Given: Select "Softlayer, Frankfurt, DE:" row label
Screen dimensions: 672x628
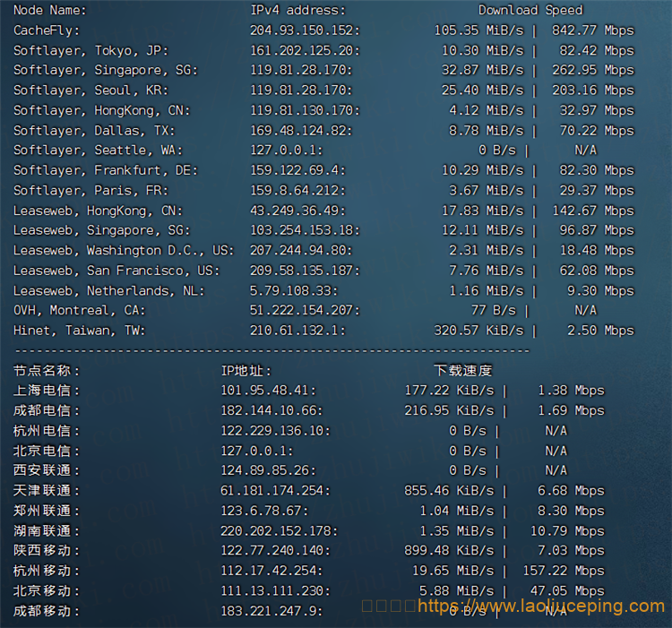Looking at the screenshot, I should [x=106, y=170].
